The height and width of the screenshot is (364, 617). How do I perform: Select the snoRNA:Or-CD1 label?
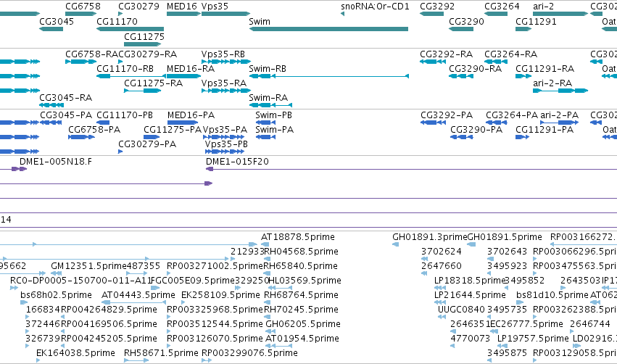(x=375, y=7)
